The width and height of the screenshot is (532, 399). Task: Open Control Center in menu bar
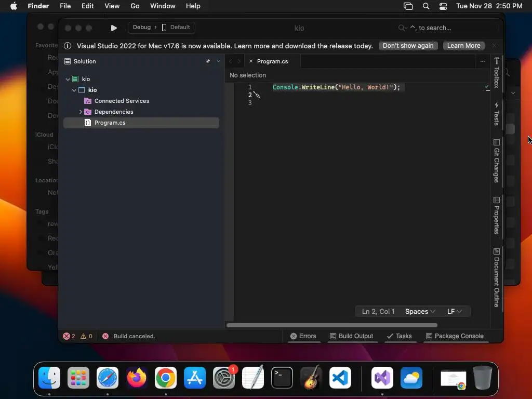[x=443, y=6]
